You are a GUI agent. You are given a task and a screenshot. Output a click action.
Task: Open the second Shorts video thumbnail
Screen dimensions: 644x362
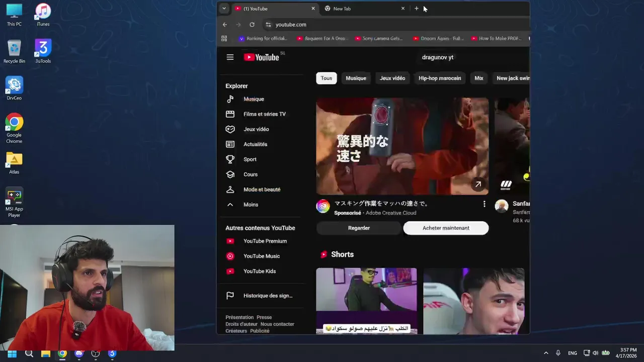473,301
